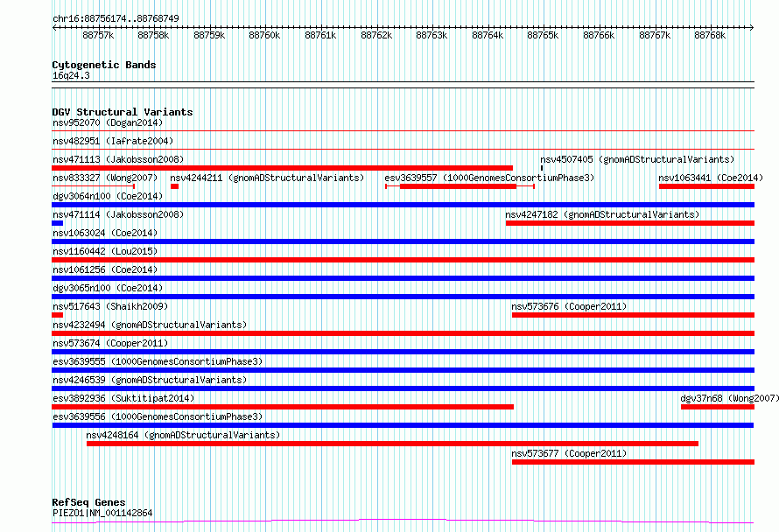This screenshot has width=779, height=532.
Task: Click the chr16:88756174..88768749 coordinates text
Action: [x=116, y=19]
